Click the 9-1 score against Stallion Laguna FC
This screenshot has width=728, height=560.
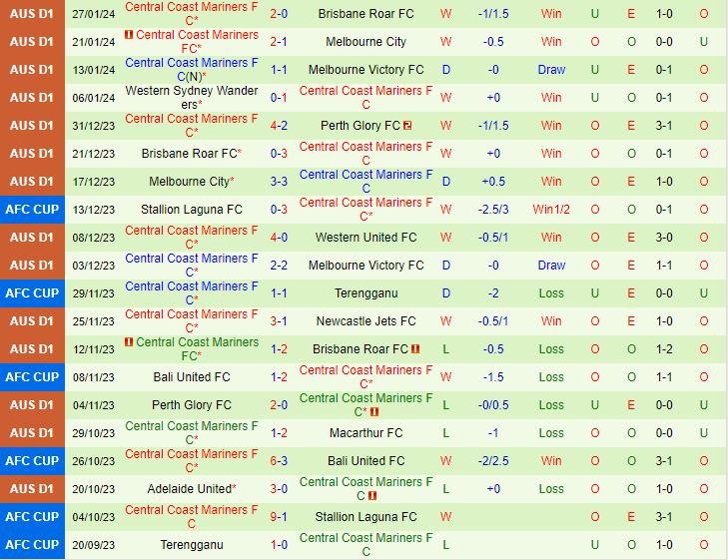coord(279,517)
